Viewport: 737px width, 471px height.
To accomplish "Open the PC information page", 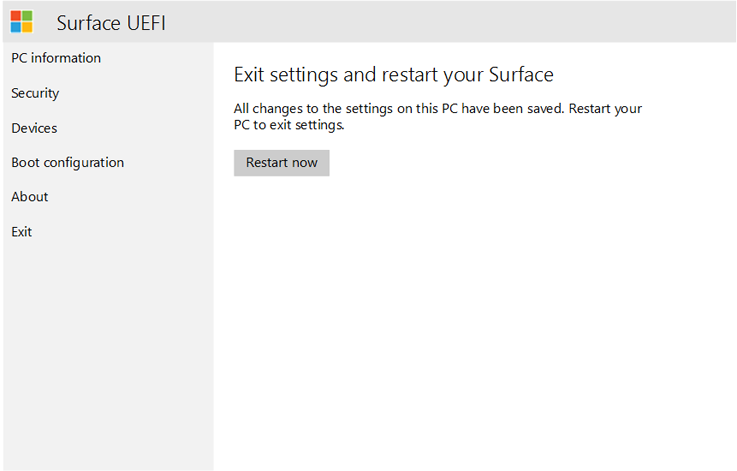I will [x=56, y=58].
